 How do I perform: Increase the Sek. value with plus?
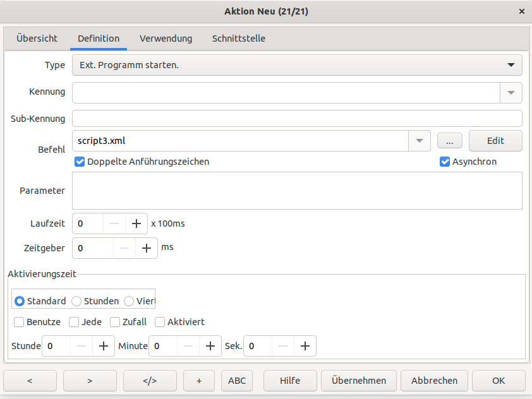click(305, 346)
